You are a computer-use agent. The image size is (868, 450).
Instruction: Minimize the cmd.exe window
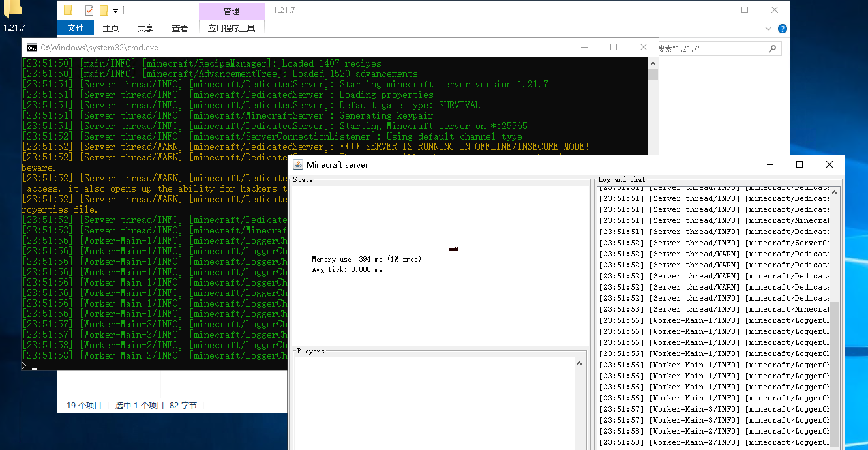[583, 47]
